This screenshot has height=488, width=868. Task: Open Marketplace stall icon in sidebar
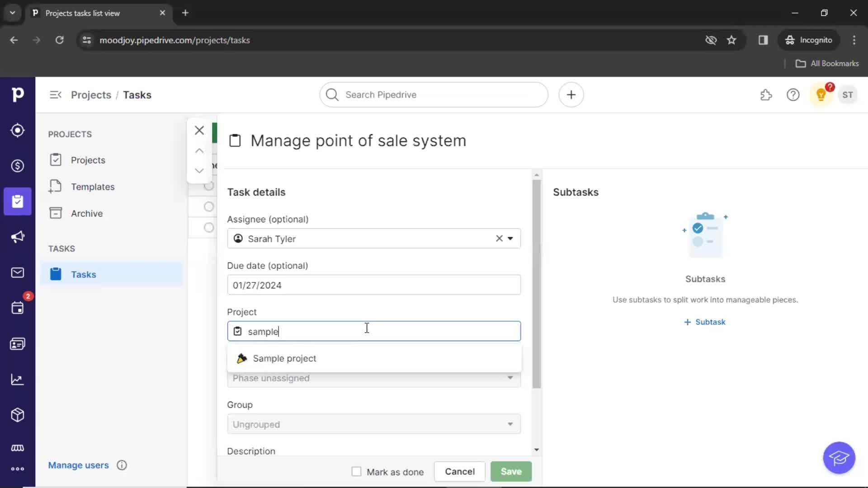click(18, 448)
